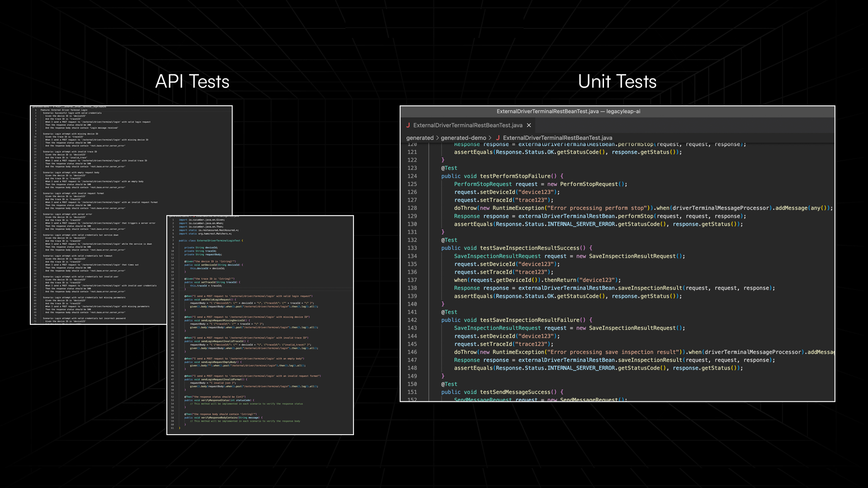Click method name testSendMessageSuccess on line 151
This screenshot has height=488, width=868.
515,392
